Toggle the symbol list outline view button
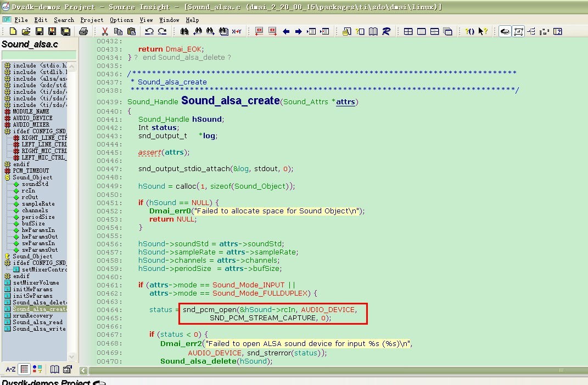588x385 pixels. [24, 369]
